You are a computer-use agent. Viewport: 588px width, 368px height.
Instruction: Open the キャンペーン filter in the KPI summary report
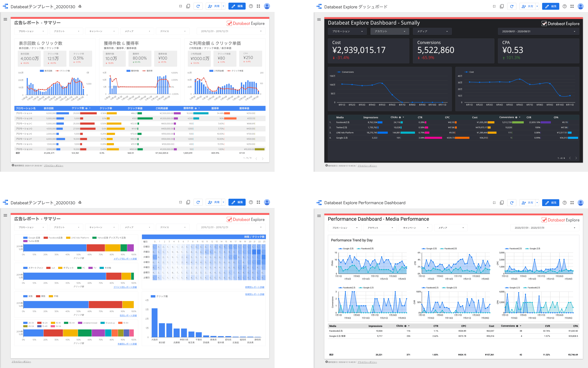[x=102, y=31]
